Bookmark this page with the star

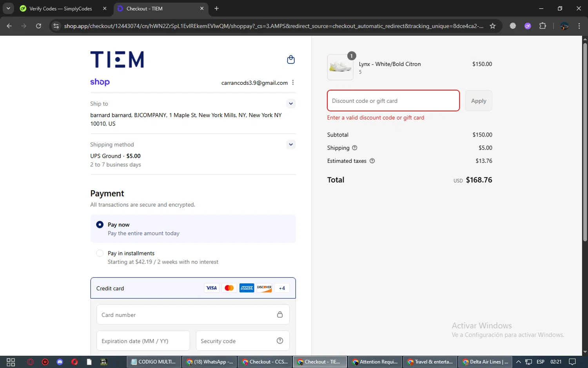click(x=493, y=26)
